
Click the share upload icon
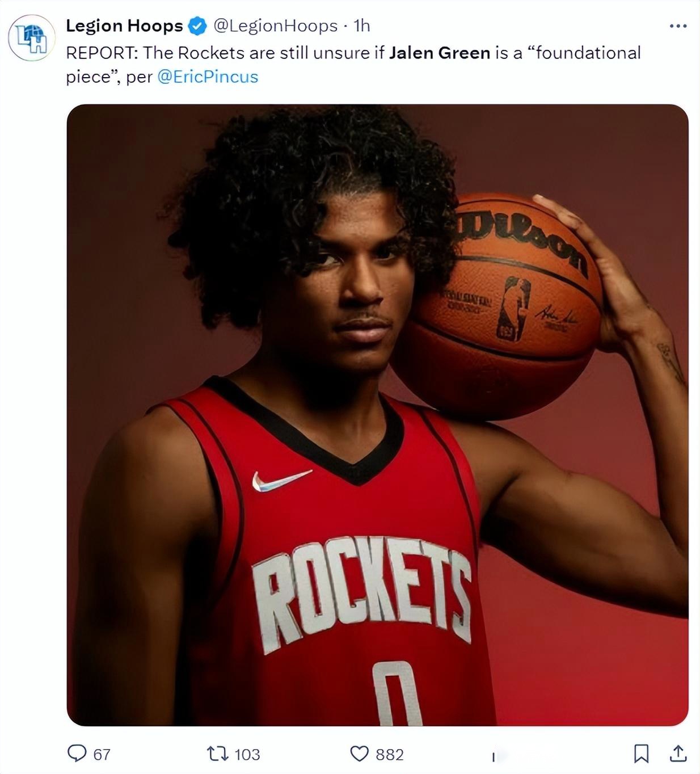click(678, 754)
